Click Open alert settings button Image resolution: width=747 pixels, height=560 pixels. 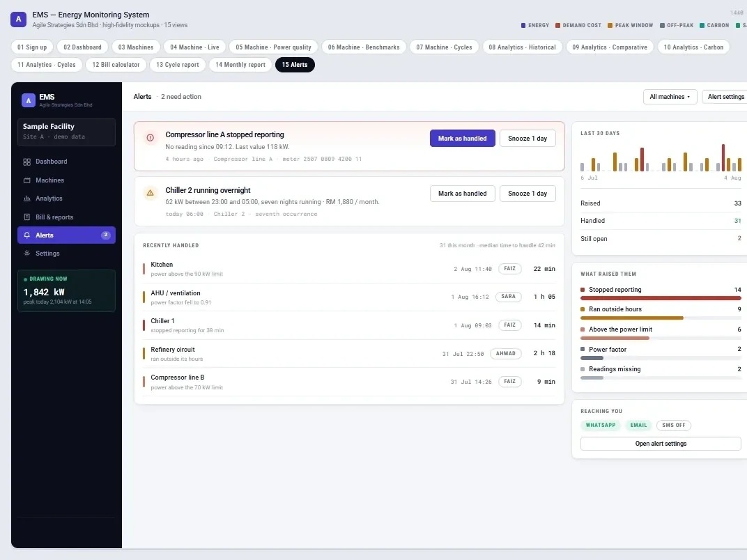661,443
